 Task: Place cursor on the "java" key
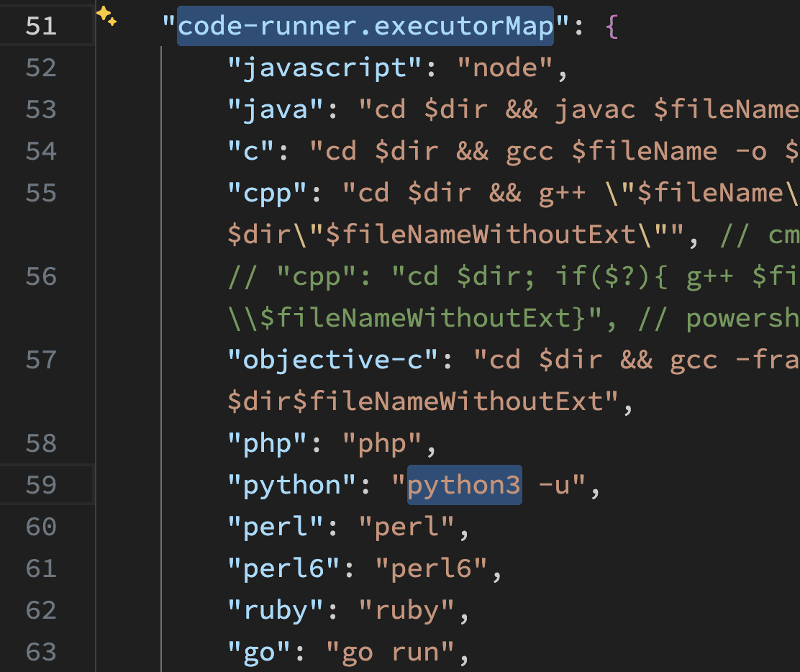pyautogui.click(x=277, y=109)
